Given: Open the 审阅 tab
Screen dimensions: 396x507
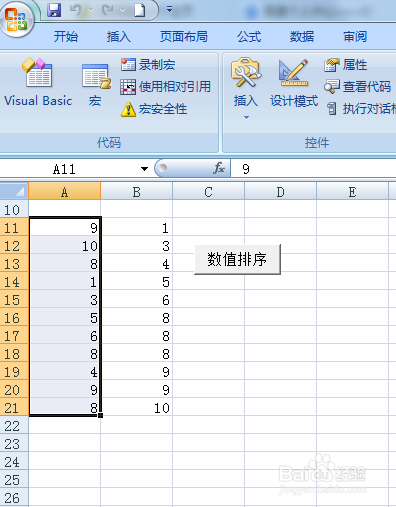Looking at the screenshot, I should (355, 36).
